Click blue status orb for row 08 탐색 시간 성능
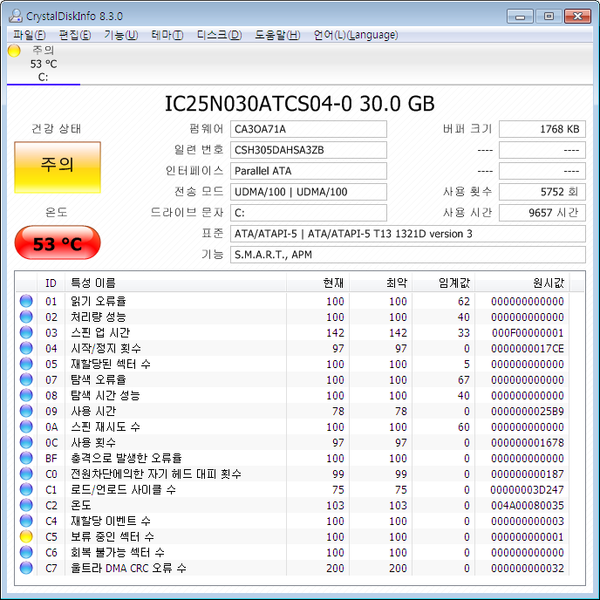Viewport: 600px width, 600px height. point(26,395)
